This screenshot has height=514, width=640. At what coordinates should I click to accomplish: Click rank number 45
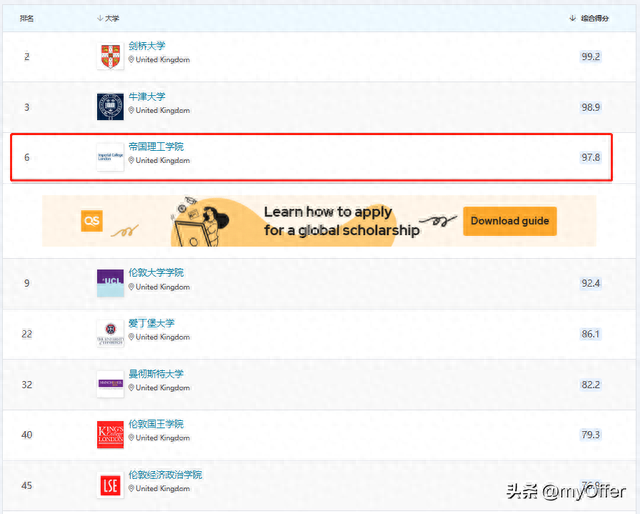tap(27, 485)
